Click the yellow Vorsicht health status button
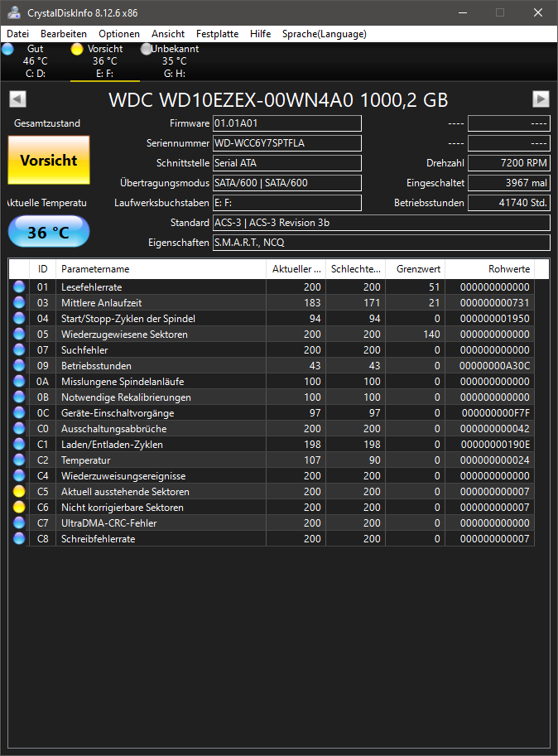This screenshot has height=756, width=558. (49, 160)
